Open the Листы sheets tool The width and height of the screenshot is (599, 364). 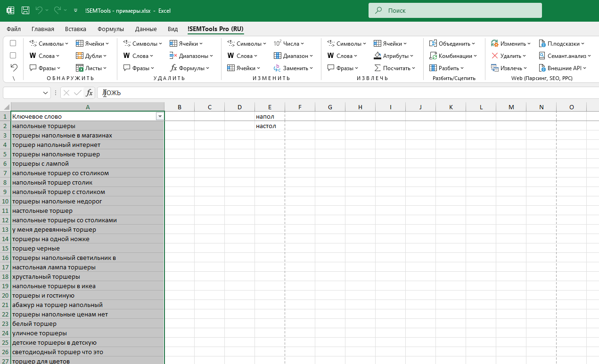tap(92, 68)
